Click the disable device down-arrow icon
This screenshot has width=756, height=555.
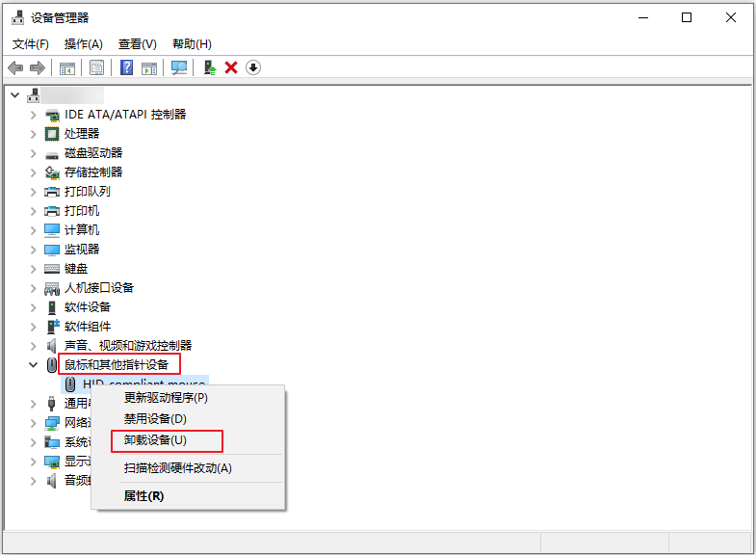(x=253, y=67)
